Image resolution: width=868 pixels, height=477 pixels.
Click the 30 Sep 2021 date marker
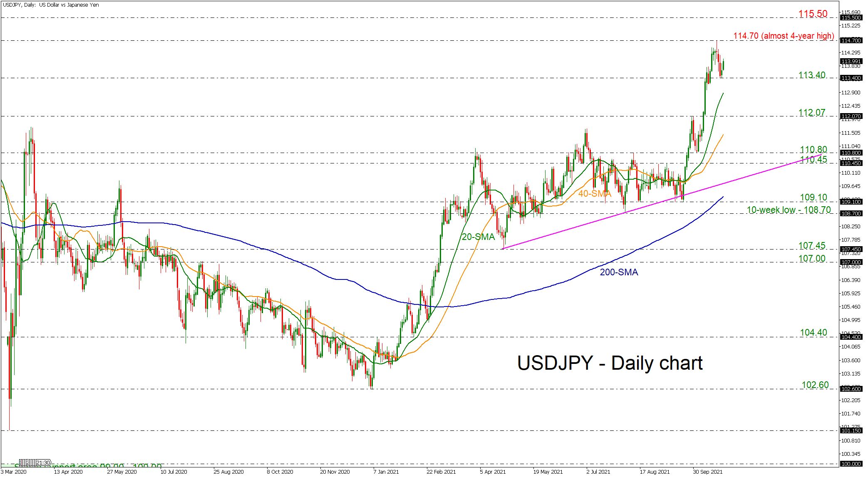point(707,472)
